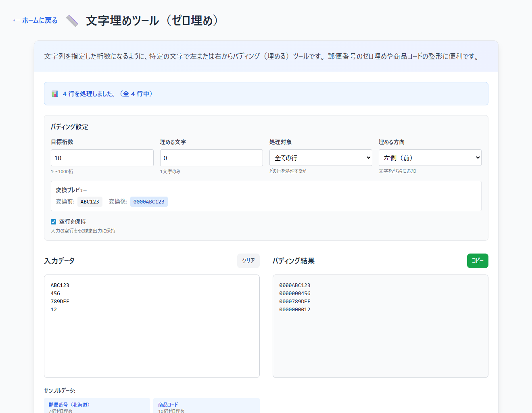Click into the 埋める文字 text field
This screenshot has width=532, height=413.
click(211, 158)
